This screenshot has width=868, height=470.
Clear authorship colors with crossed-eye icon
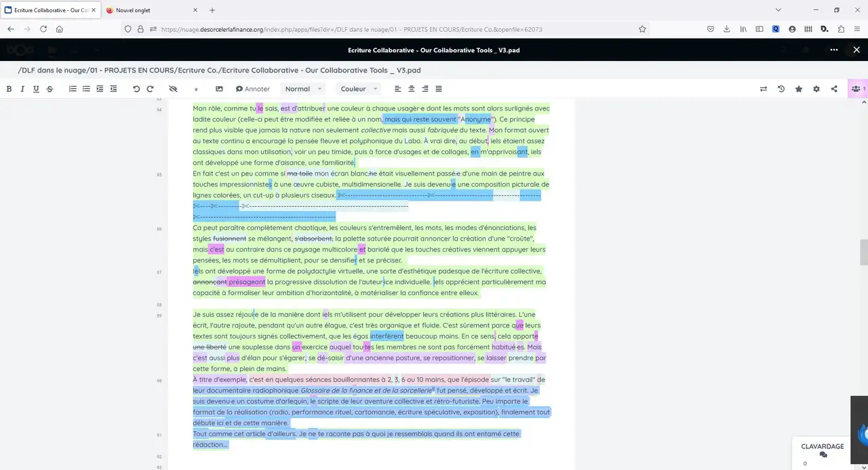pyautogui.click(x=173, y=89)
